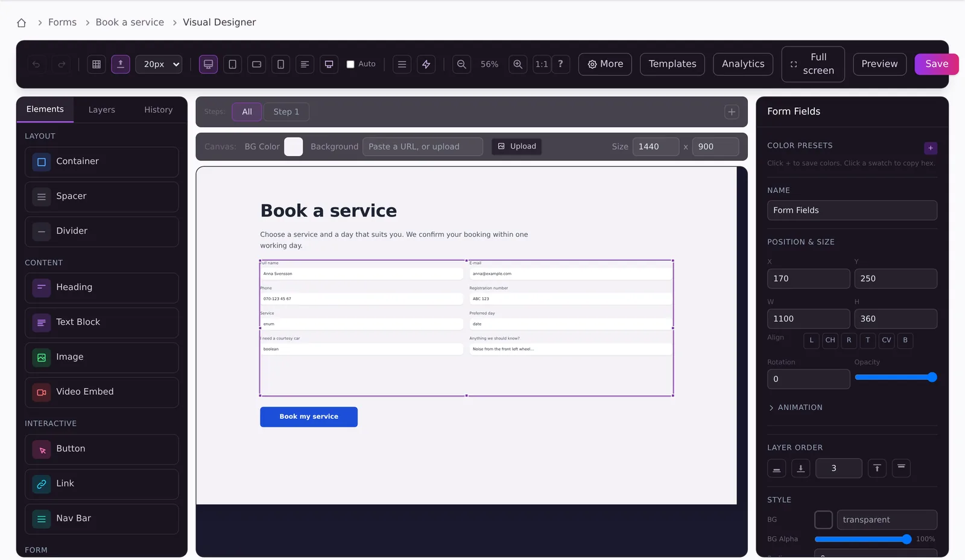This screenshot has height=560, width=965.
Task: Switch to the History tab
Action: (158, 110)
